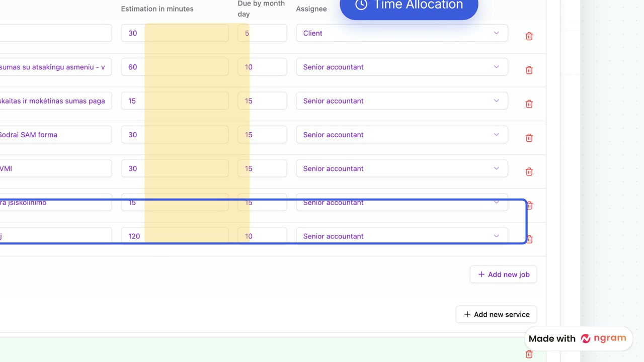Edit the 60 minutes estimation field
The image size is (644, 362).
tap(175, 67)
